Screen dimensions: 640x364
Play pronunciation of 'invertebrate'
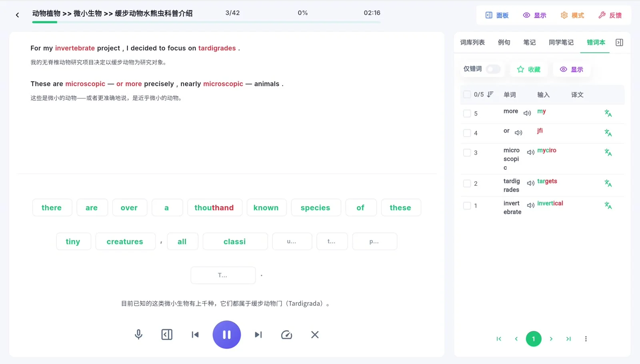coord(531,205)
